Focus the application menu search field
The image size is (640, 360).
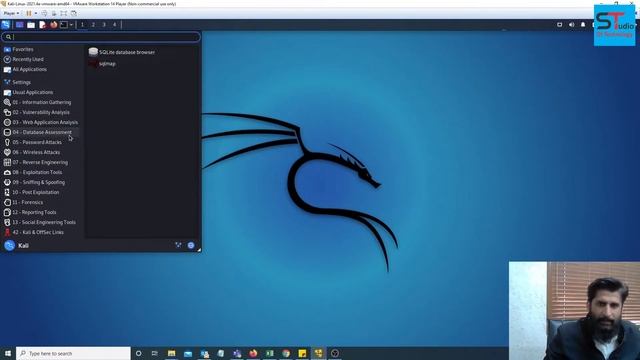point(101,37)
